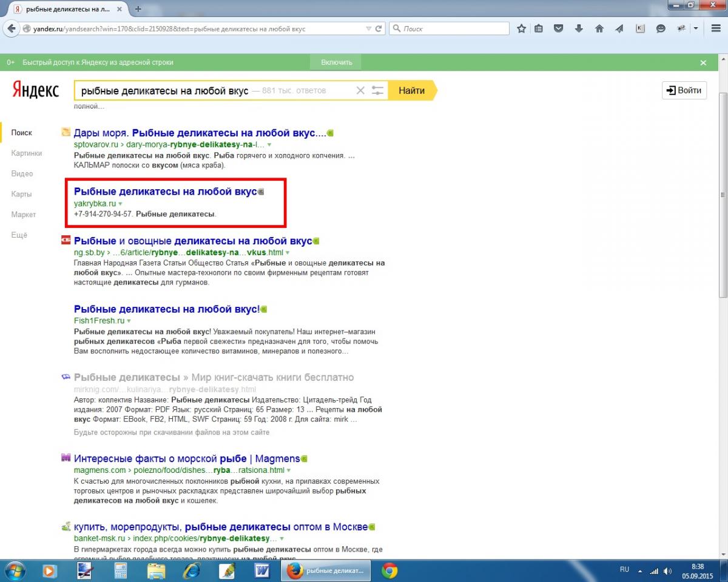Screen dimensions: 728x582
Task: Click the paper plane share icon
Action: coord(619,28)
